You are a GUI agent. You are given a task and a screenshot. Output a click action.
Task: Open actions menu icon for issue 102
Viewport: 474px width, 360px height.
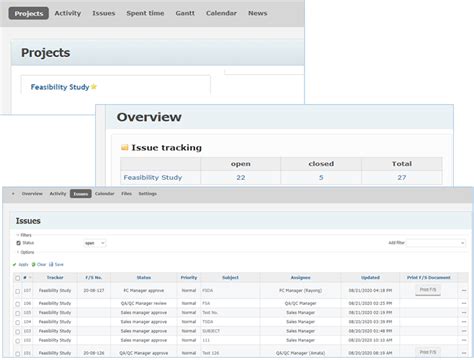point(464,340)
